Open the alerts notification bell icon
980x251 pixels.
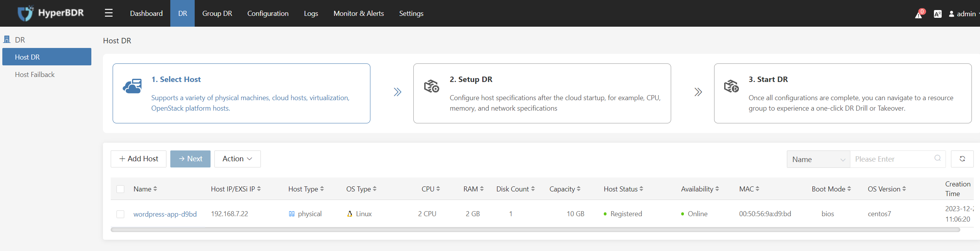pyautogui.click(x=919, y=14)
